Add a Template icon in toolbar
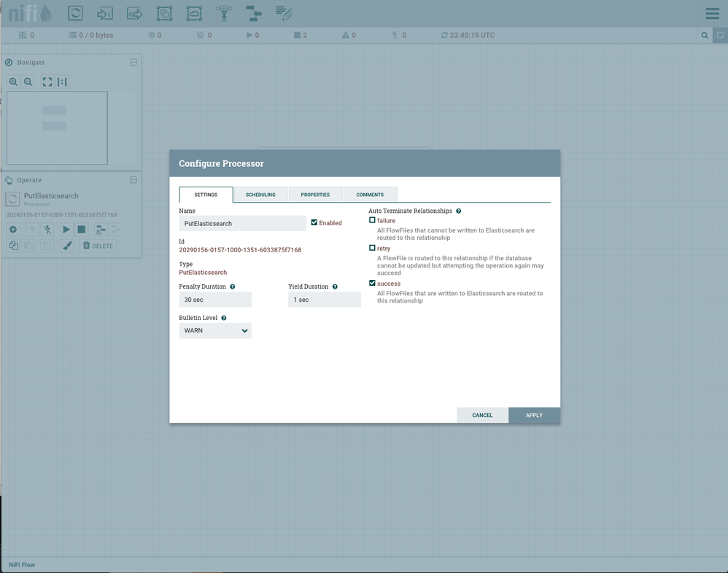This screenshot has width=728, height=573. tap(254, 13)
